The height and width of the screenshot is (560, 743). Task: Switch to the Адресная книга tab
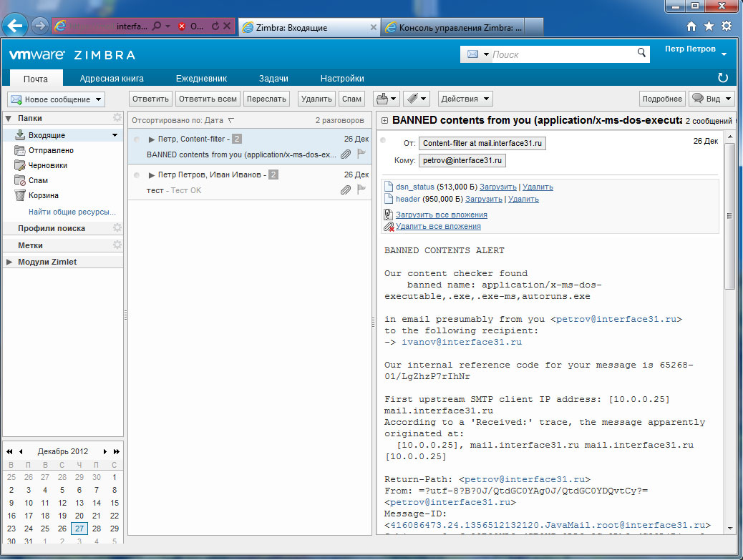(x=112, y=79)
